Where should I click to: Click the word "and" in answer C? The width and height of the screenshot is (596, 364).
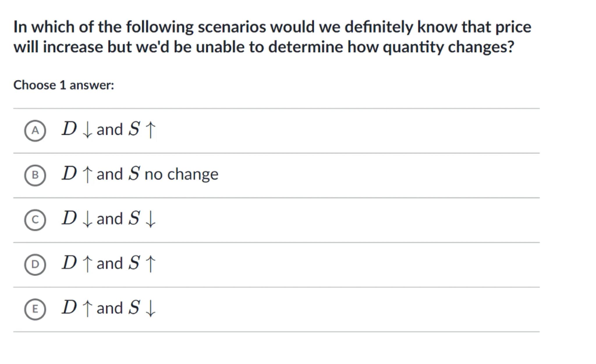(x=109, y=219)
